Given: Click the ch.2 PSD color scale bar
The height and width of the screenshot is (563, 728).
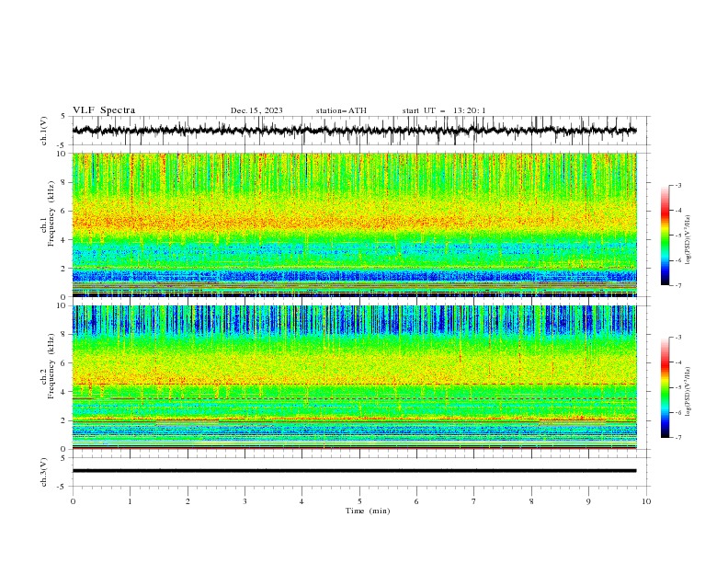Looking at the screenshot, I should [x=665, y=387].
